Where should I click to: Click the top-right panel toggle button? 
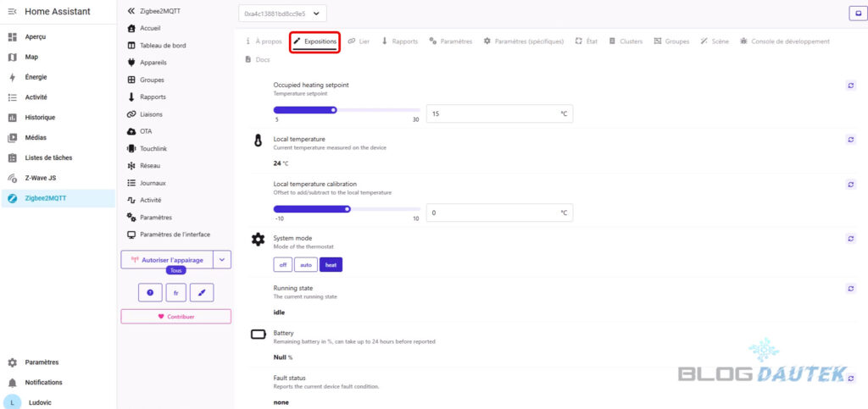click(x=858, y=14)
